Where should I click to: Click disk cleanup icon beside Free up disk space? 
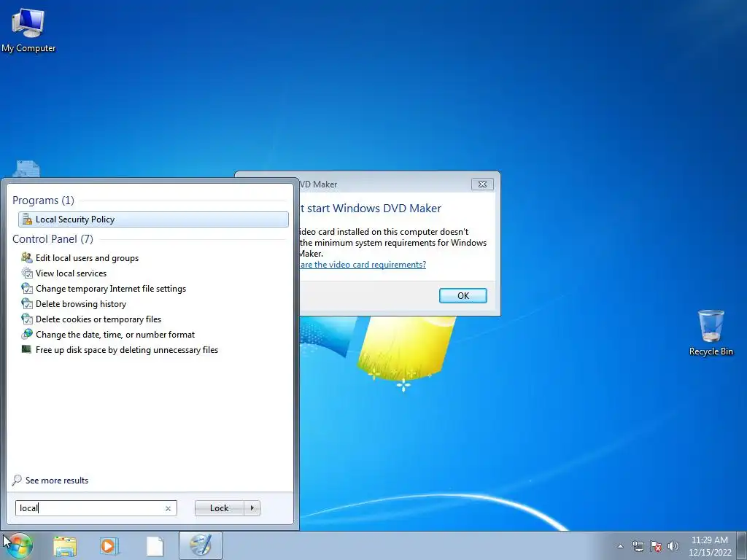27,349
